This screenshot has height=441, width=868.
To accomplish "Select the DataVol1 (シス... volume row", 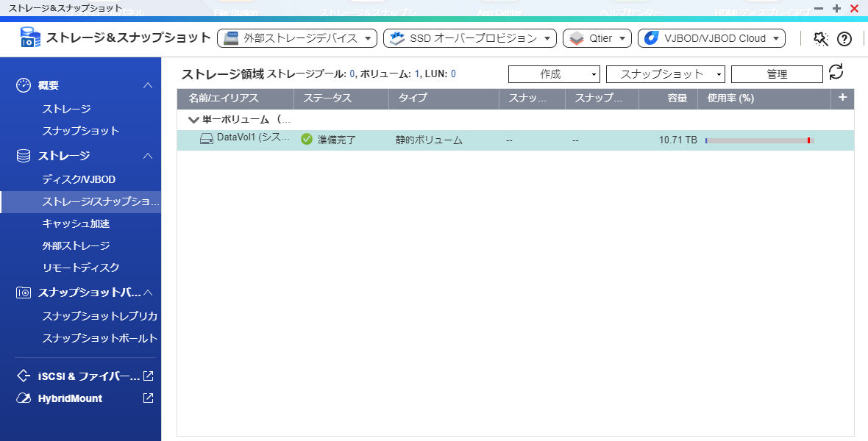I will click(x=516, y=140).
